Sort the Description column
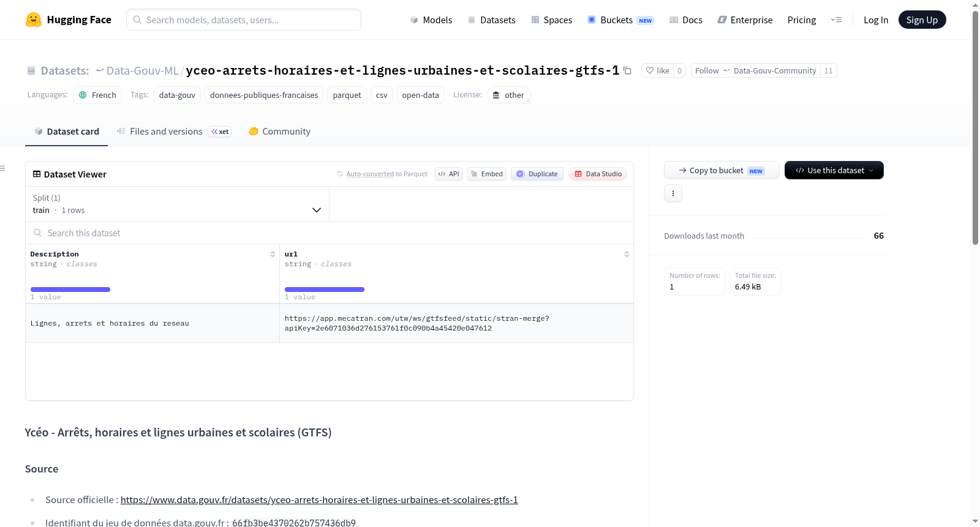This screenshot has height=527, width=980. point(273,254)
